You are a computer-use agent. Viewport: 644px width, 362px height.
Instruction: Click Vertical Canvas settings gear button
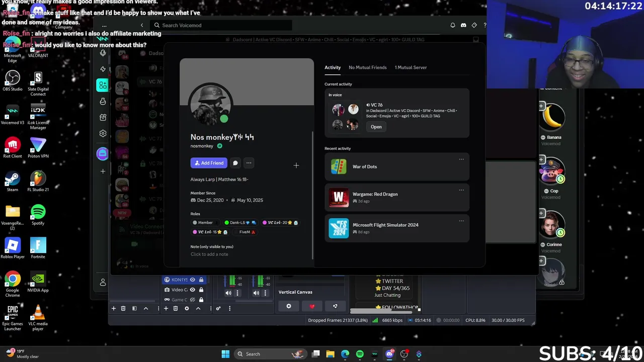tap(289, 306)
